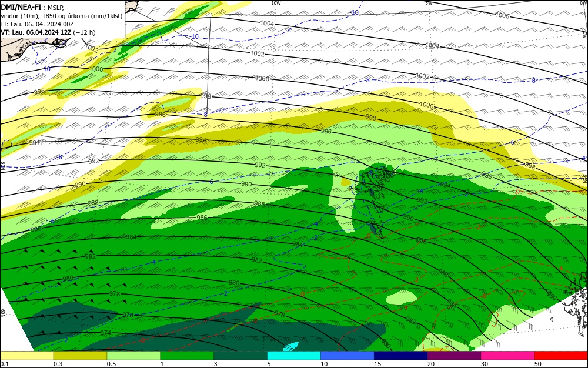Select the green 1–3 legend swatch

coord(187,356)
